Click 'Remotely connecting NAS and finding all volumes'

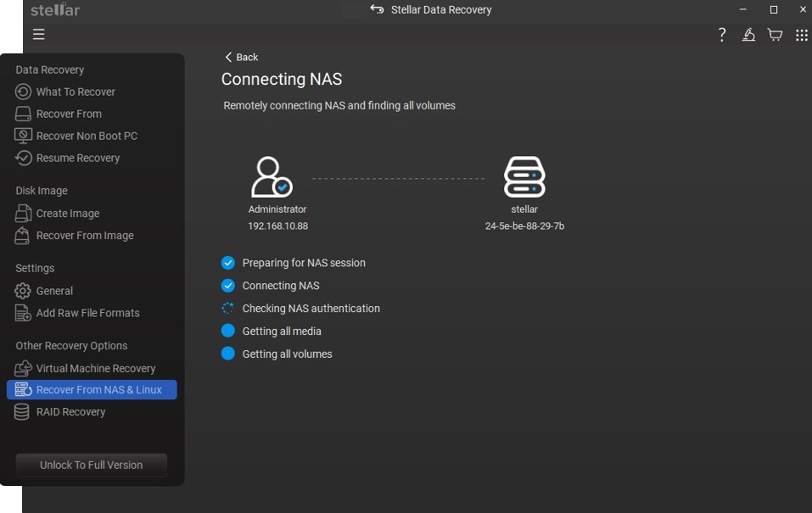(x=339, y=106)
